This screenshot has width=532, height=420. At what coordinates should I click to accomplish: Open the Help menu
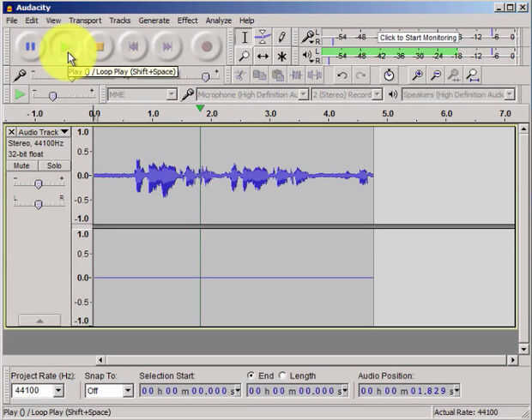coord(246,21)
